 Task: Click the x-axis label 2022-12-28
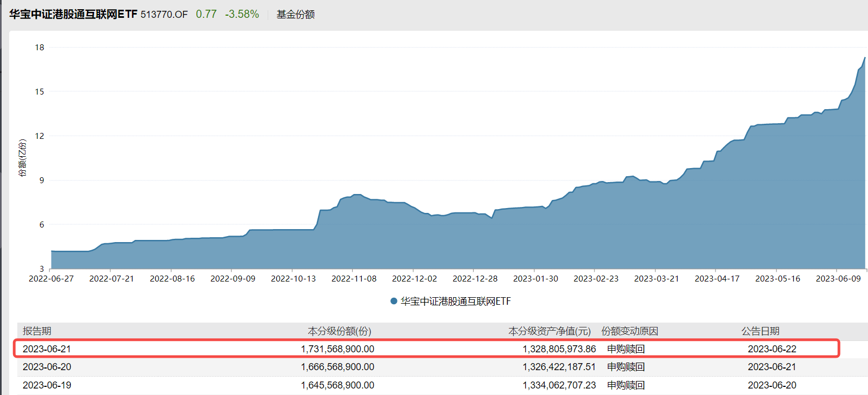point(475,279)
